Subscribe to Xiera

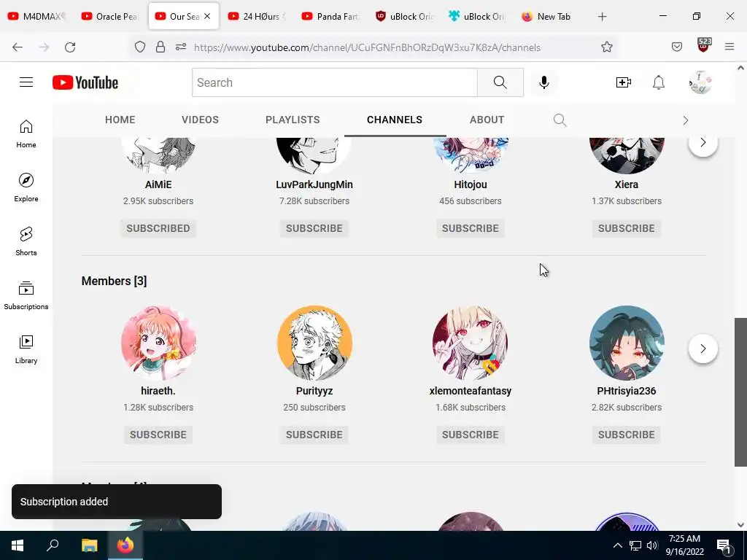[x=627, y=228]
